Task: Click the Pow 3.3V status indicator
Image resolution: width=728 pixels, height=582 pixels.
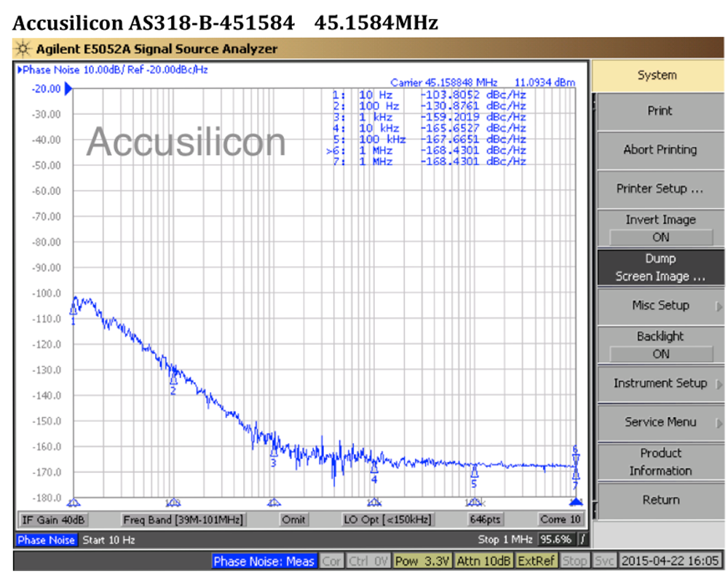Action: 422,562
